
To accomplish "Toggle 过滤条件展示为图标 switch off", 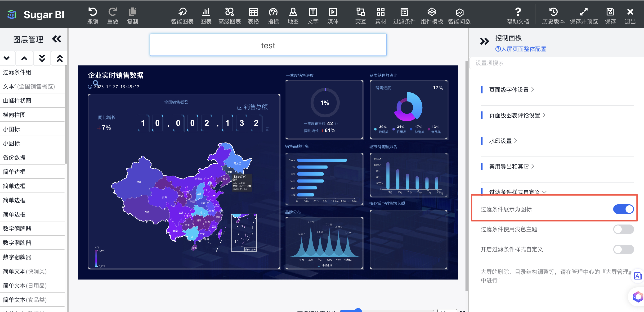I will point(623,209).
